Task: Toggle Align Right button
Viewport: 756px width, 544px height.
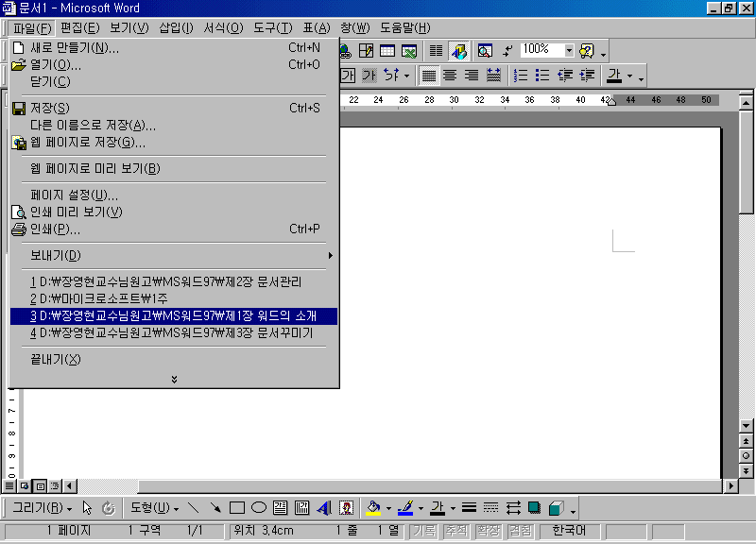Action: (472, 76)
